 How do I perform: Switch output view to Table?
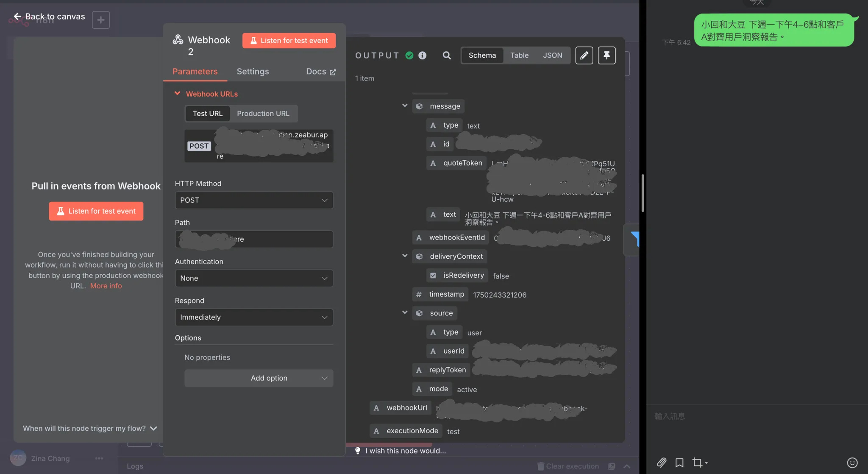[519, 55]
